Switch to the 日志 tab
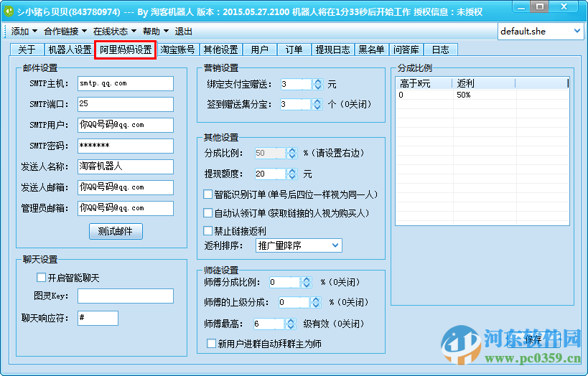Screen dimensions: 588x376 coord(441,50)
